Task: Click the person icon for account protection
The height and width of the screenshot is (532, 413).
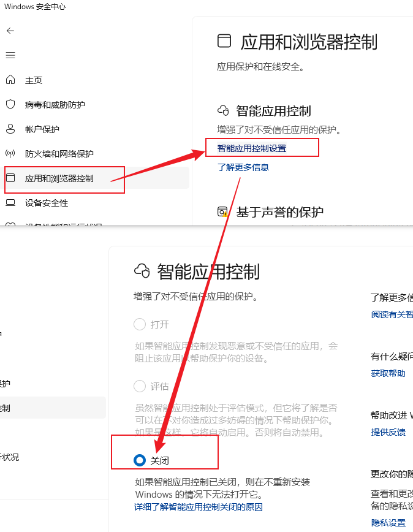Action: click(x=10, y=129)
